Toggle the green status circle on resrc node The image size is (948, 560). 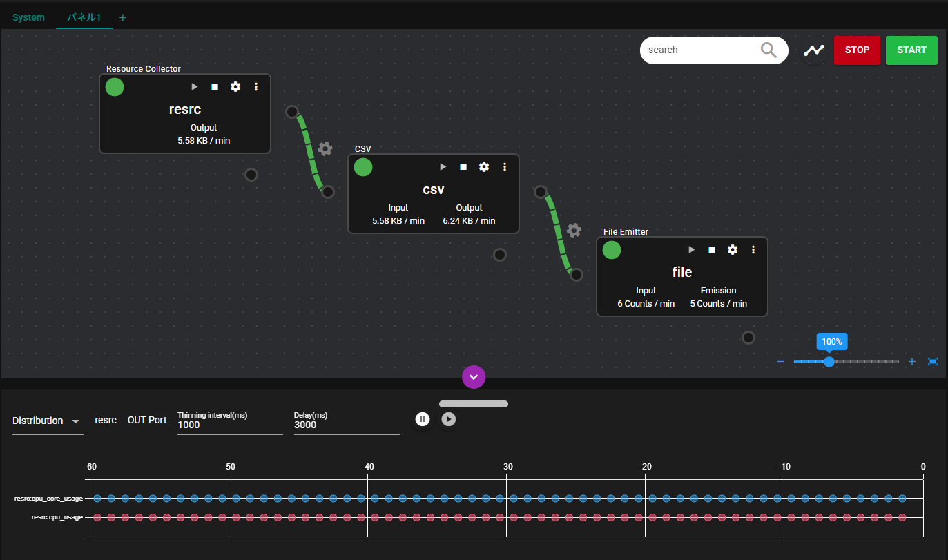click(115, 87)
